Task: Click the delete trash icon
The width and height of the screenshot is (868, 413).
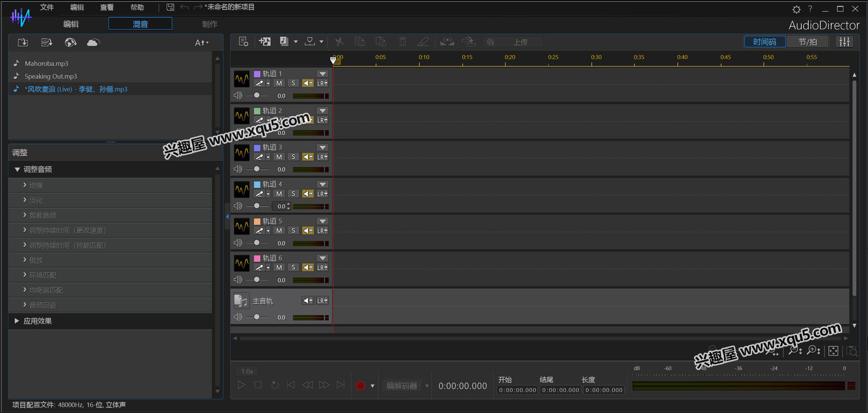Action: 403,42
